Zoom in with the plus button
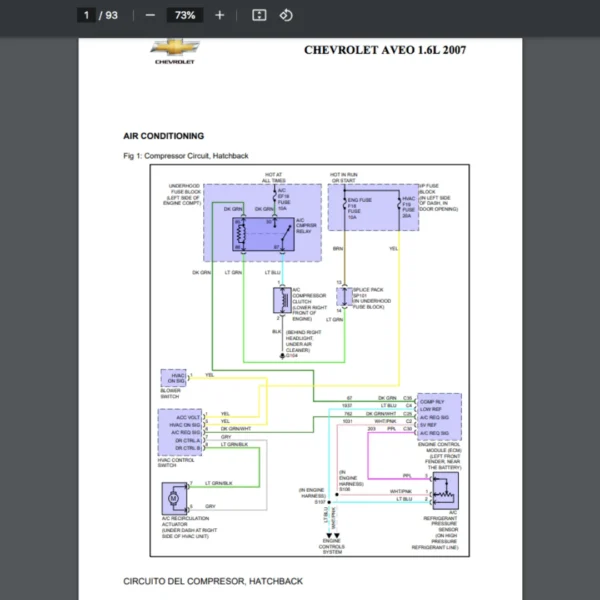This screenshot has width=600, height=600. click(220, 15)
